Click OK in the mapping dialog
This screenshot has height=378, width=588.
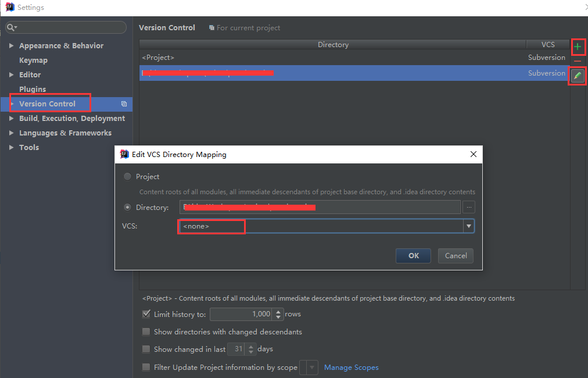point(413,256)
